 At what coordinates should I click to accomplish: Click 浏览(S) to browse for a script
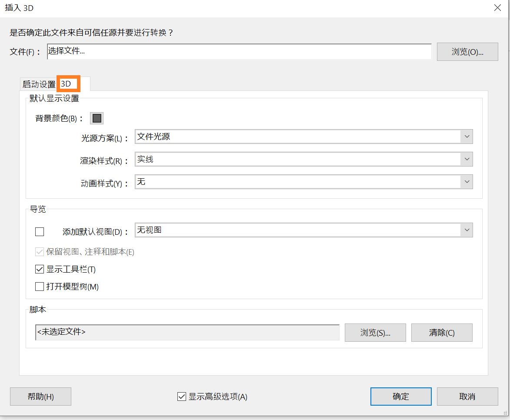click(375, 332)
